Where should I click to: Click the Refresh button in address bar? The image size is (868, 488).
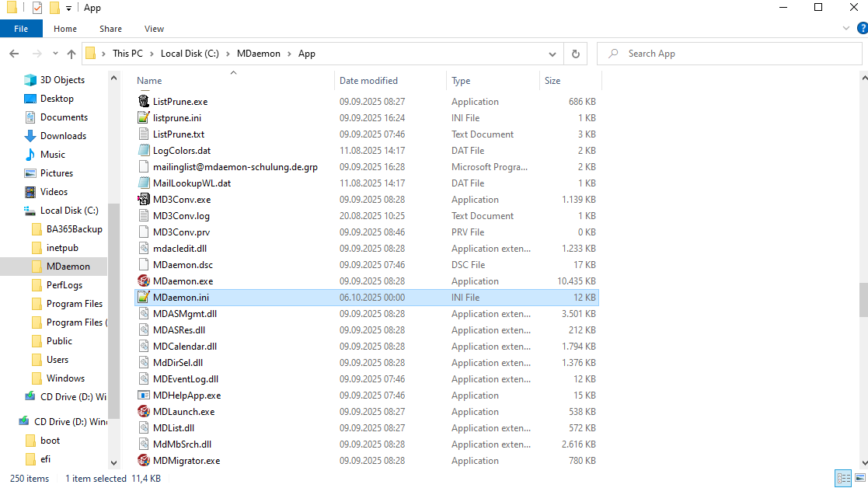[x=575, y=54]
